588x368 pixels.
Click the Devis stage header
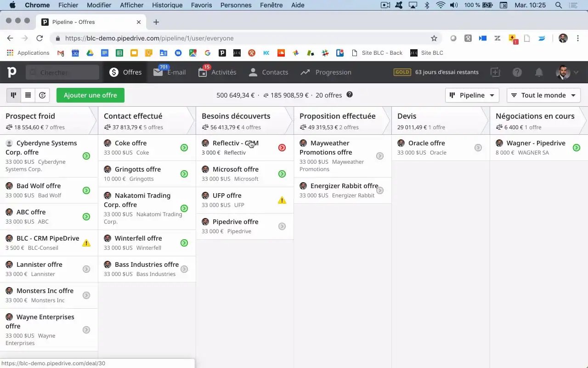point(441,121)
